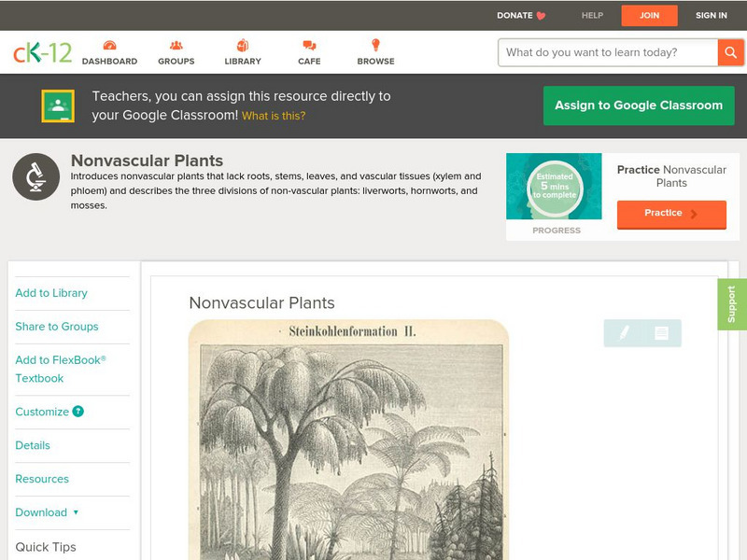Open the Library backpack icon
Screen dimensions: 747x560
click(243, 45)
